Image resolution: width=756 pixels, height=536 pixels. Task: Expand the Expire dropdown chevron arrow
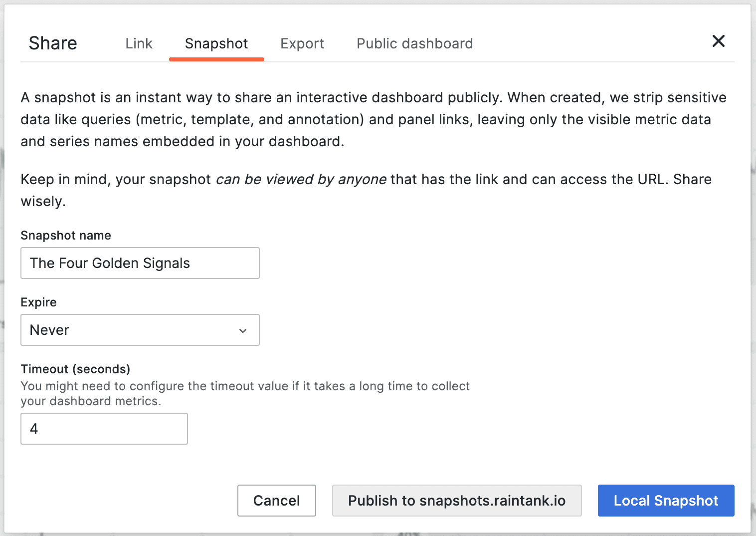tap(243, 330)
